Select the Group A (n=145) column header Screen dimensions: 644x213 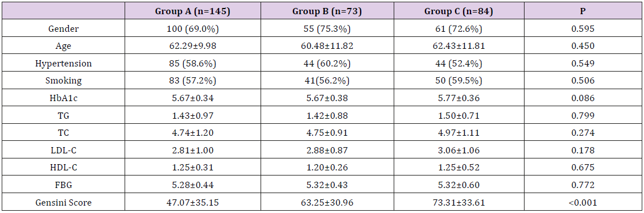click(x=192, y=11)
